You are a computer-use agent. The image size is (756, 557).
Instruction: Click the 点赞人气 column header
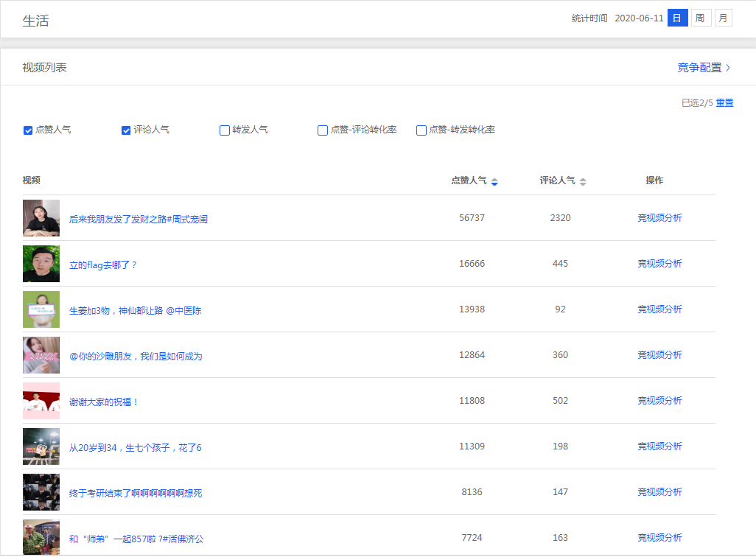469,181
